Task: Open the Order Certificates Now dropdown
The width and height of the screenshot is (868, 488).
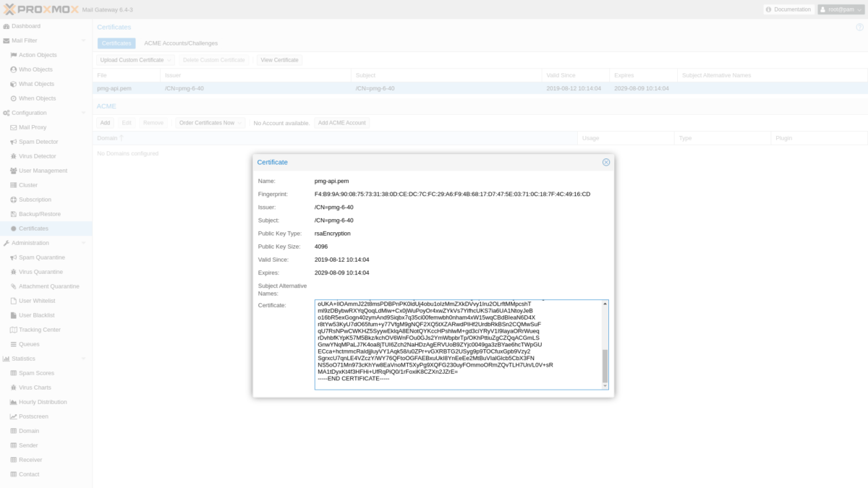Action: pyautogui.click(x=209, y=122)
